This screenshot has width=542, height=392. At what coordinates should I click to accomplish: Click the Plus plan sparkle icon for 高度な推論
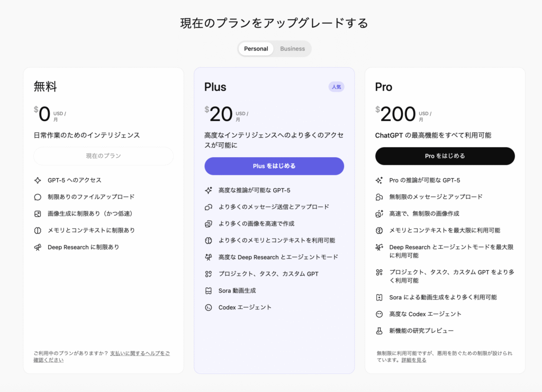[x=208, y=190]
